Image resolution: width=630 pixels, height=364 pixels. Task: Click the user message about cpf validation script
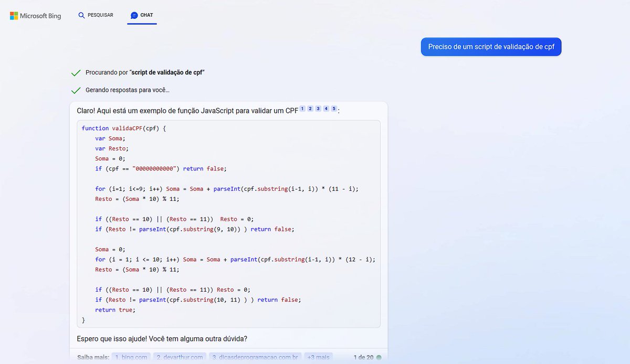point(491,47)
